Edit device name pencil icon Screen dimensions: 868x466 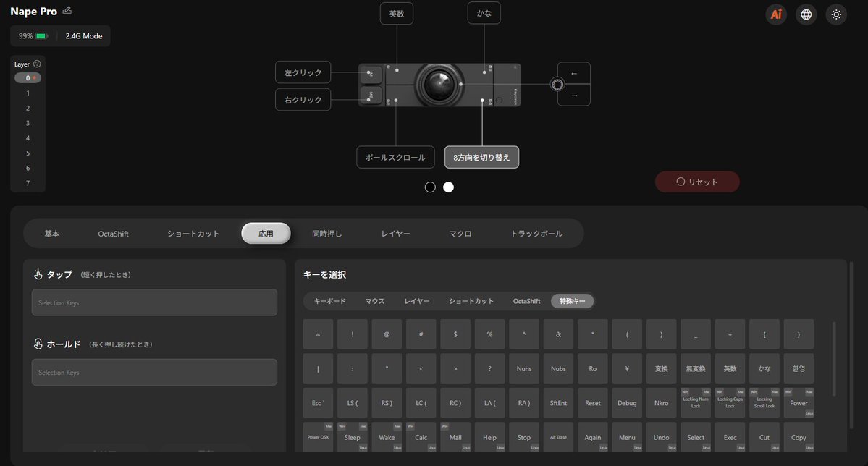pos(67,11)
